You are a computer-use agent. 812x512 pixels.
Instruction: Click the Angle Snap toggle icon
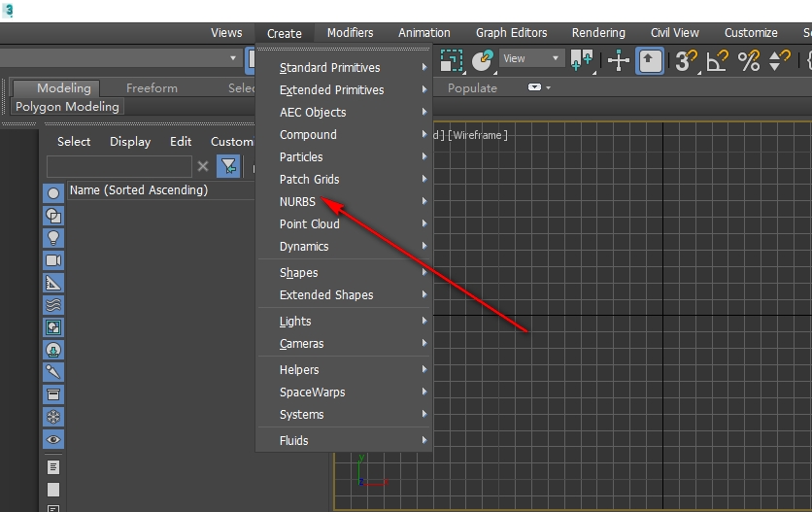[x=718, y=60]
